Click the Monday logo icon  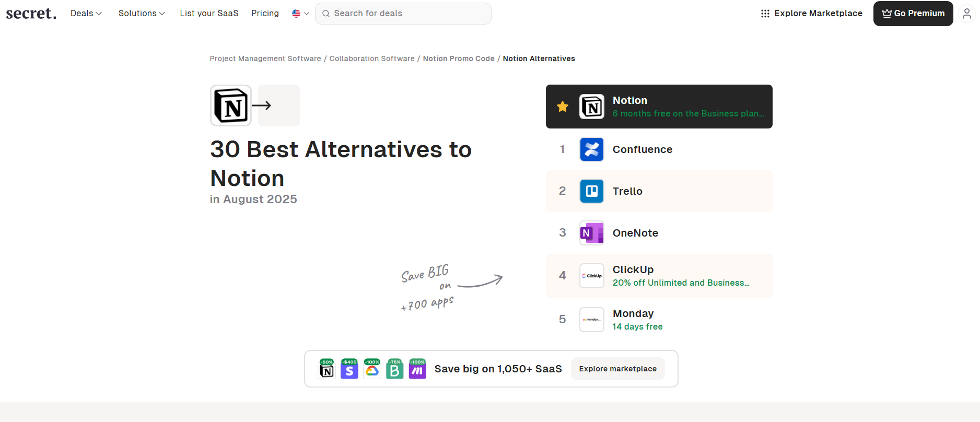pos(592,320)
